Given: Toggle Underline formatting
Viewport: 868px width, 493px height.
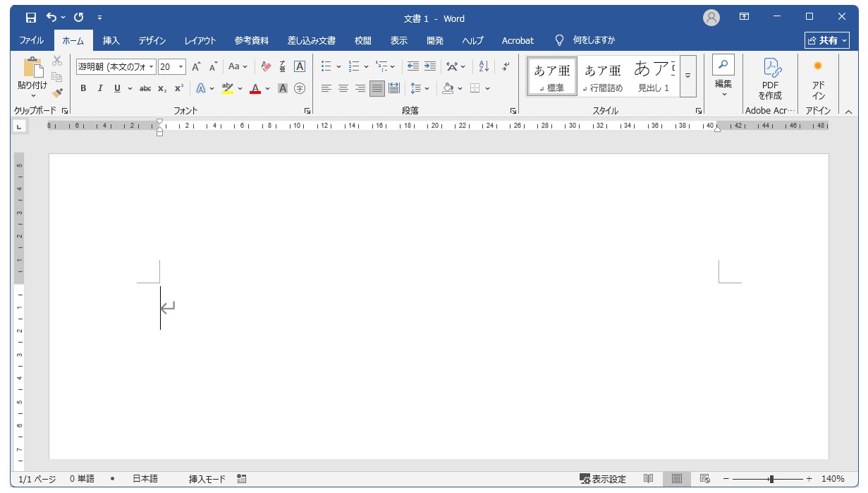Looking at the screenshot, I should pyautogui.click(x=117, y=88).
